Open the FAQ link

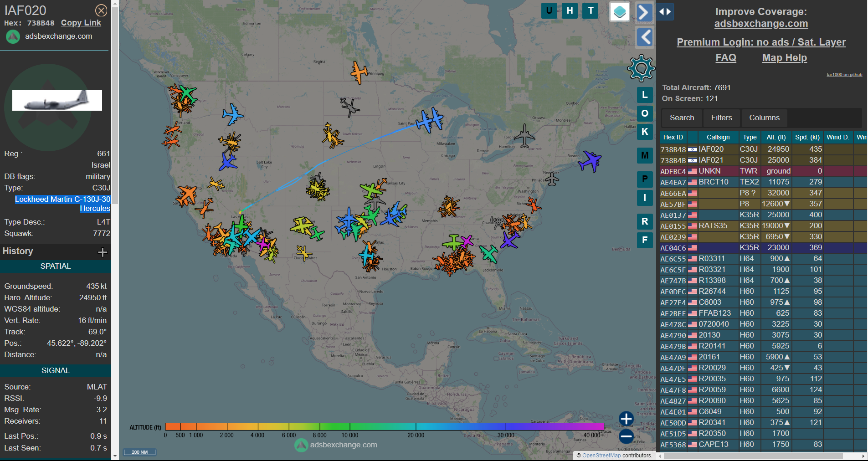tap(726, 58)
